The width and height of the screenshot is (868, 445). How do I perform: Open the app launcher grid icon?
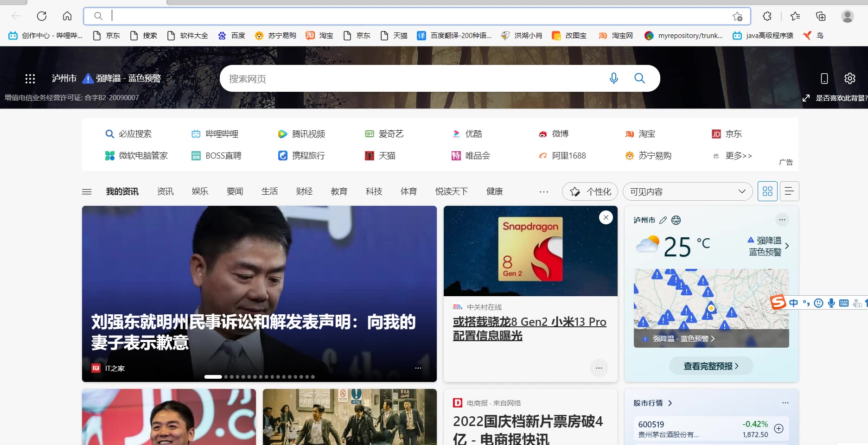[x=30, y=79]
